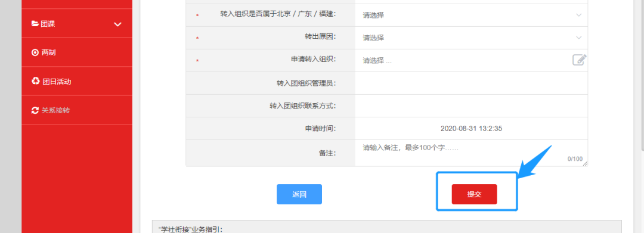
Task: Open the 转入组织是否属于北京/广东/福建 dropdown
Action: click(471, 15)
